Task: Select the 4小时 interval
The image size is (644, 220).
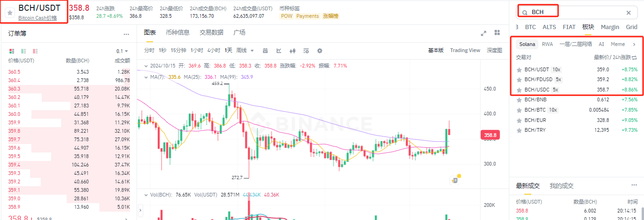Action: 214,50
